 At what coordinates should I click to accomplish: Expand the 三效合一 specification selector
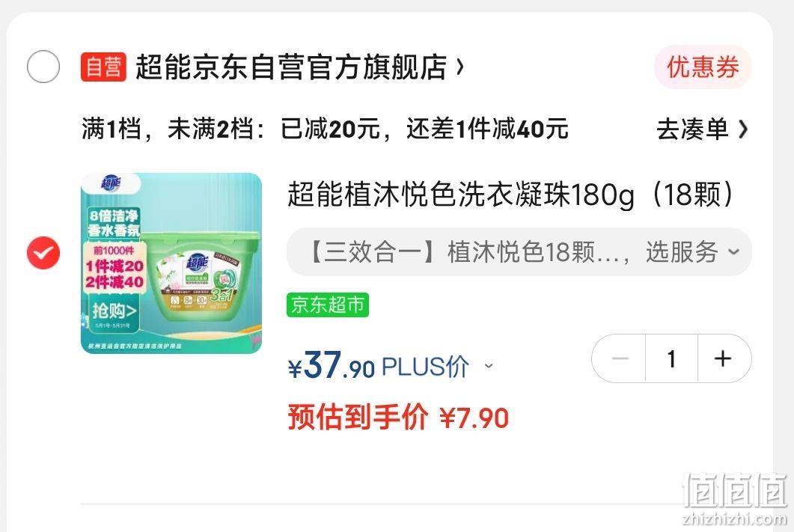(x=519, y=252)
